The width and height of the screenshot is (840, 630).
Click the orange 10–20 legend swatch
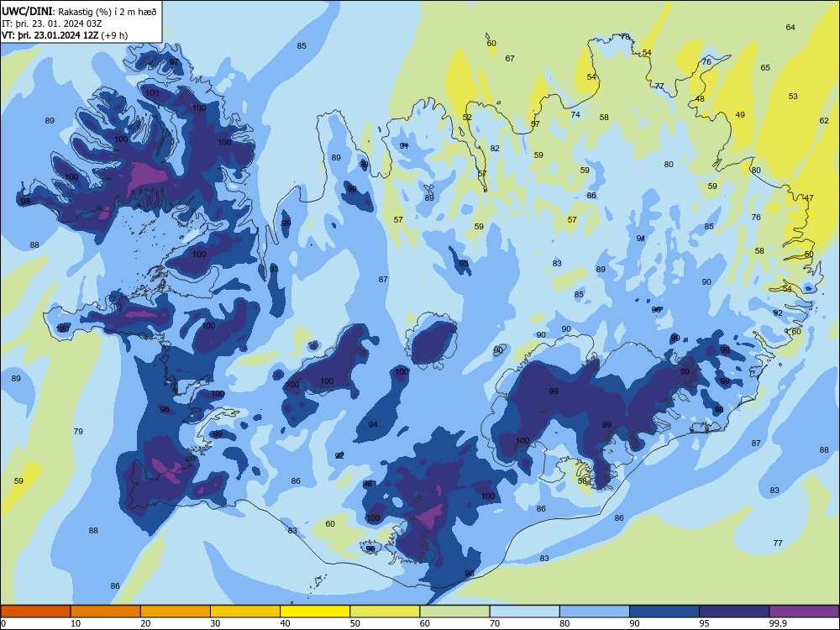[106, 612]
